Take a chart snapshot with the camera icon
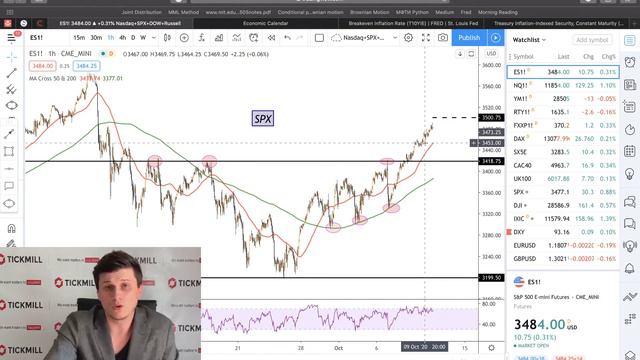This screenshot has height=360, width=640. 443,38
